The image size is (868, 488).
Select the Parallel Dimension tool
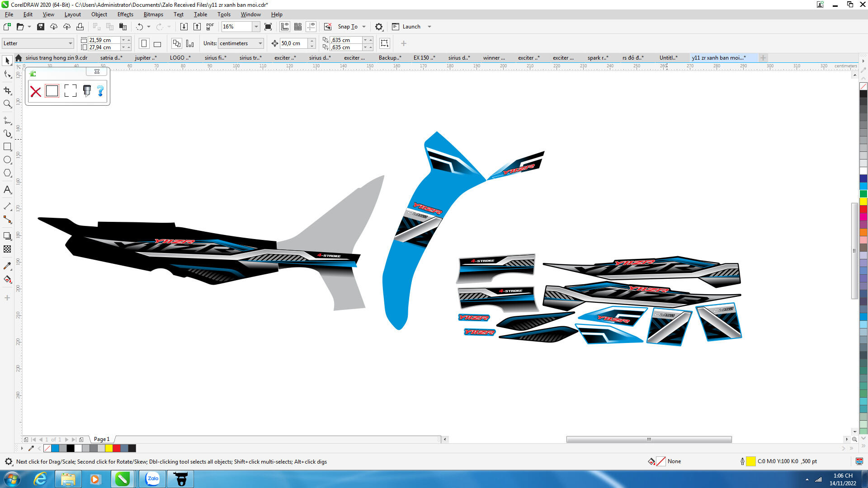coord(7,206)
